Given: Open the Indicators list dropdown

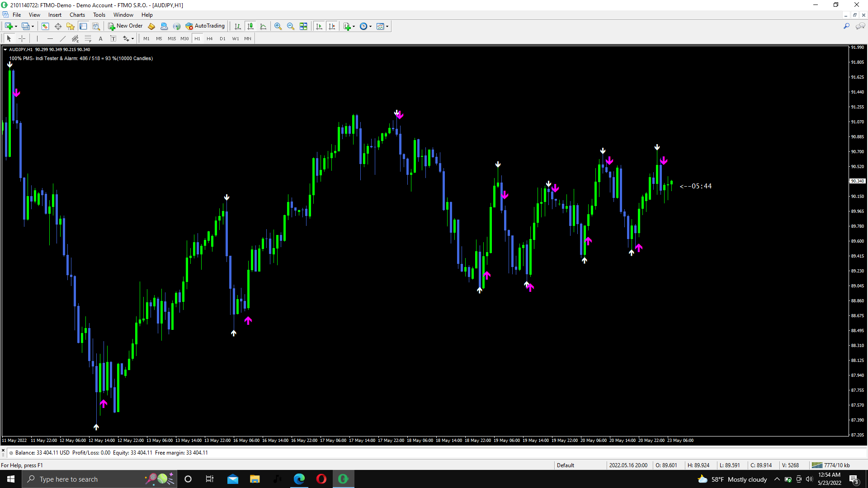Looking at the screenshot, I should (x=354, y=26).
